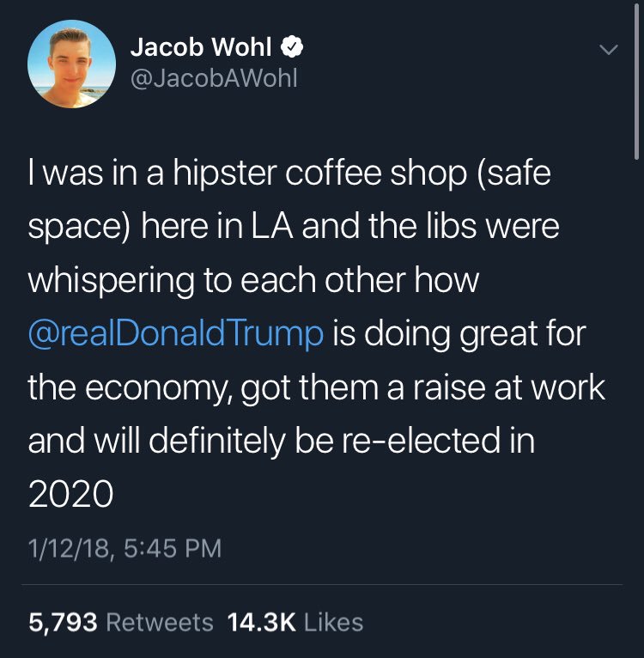Click the tweet line starting with whispering
Screen dimensions: 644x658
pos(253,280)
